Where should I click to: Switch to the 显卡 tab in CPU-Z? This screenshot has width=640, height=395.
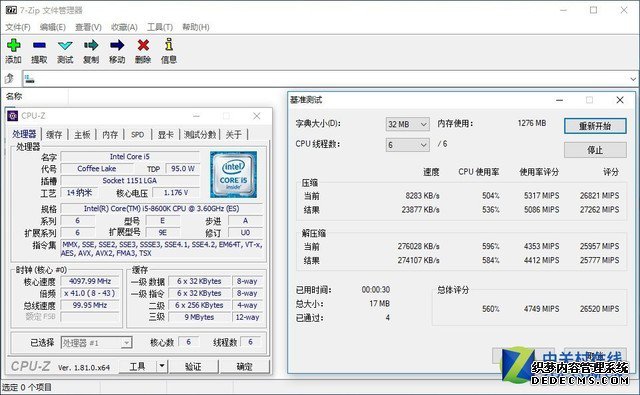[x=165, y=135]
